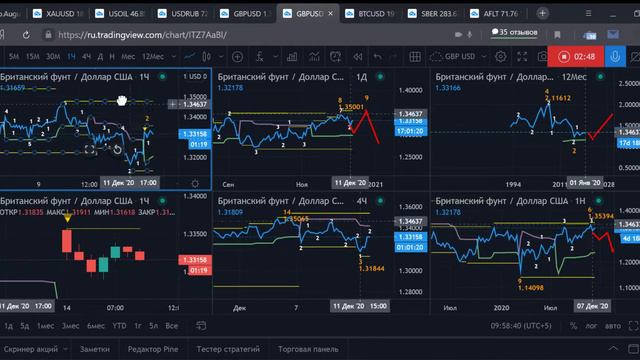The width and height of the screenshot is (640, 360).
Task: Select the 12Мес timeframe button
Action: [x=153, y=56]
